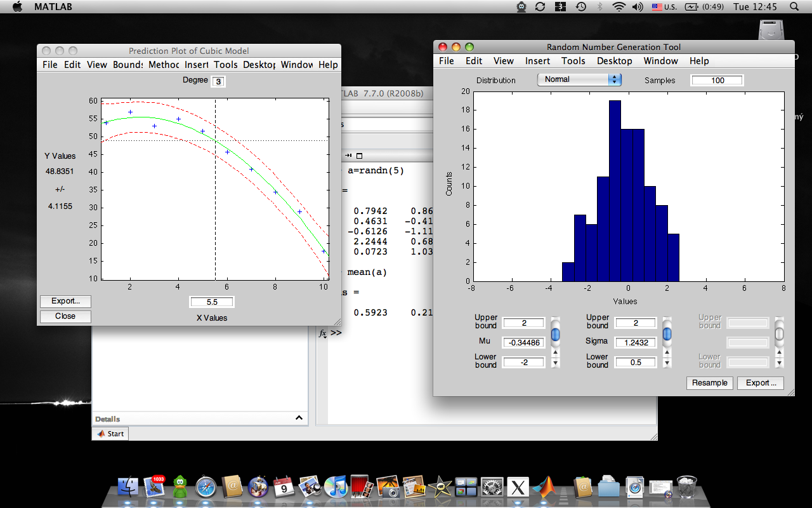Launch iMovie star icon in dock

pyautogui.click(x=439, y=487)
